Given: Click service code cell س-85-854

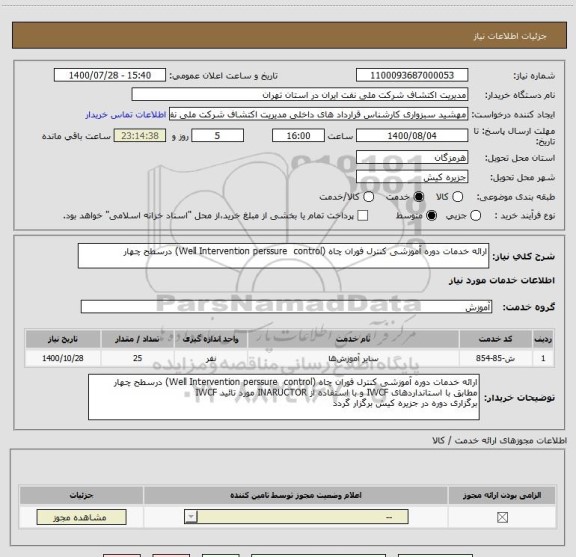Looking at the screenshot, I should click(x=496, y=358).
